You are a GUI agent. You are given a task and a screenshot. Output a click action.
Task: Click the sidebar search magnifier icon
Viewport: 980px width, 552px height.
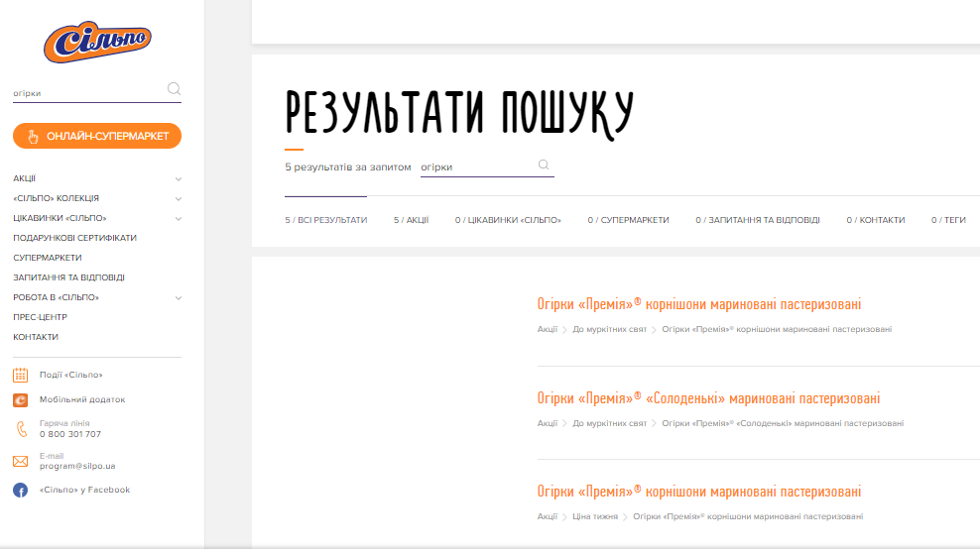[x=175, y=89]
